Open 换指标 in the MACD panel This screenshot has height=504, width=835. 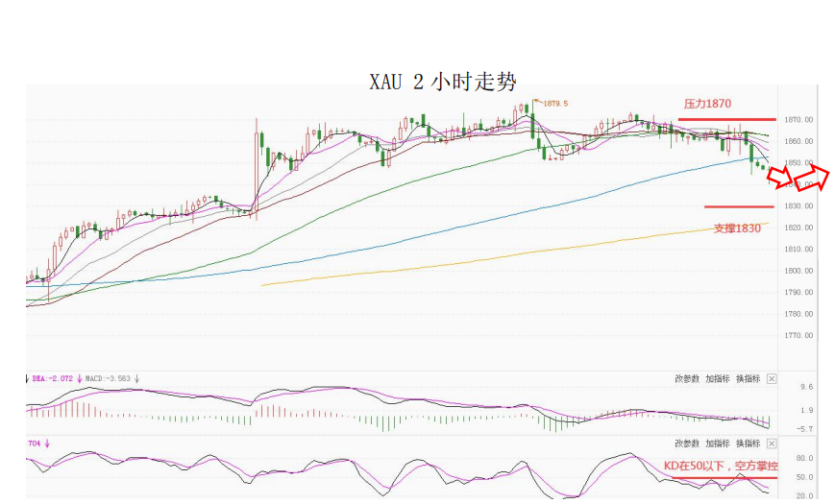click(x=748, y=379)
